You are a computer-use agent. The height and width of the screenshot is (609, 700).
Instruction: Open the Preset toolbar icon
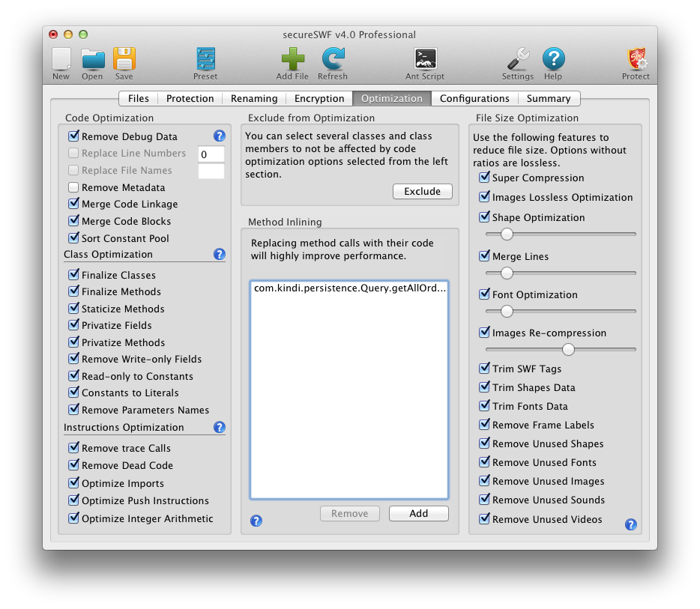coord(205,59)
